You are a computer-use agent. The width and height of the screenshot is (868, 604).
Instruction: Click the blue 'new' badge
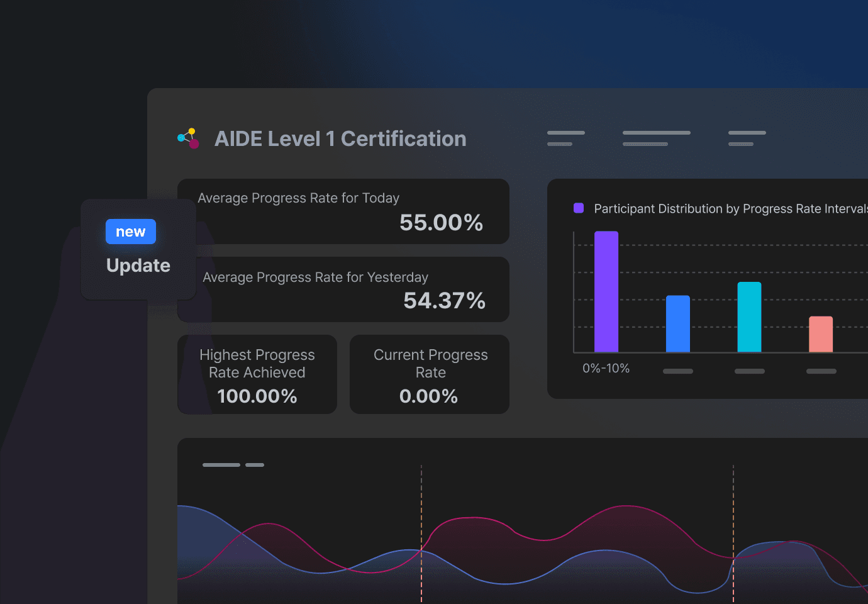click(131, 232)
